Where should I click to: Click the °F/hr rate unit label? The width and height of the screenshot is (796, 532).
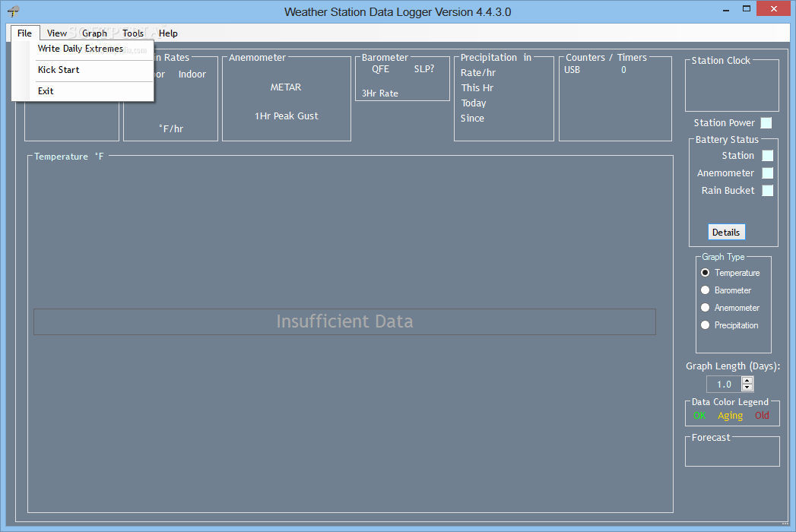coord(171,129)
